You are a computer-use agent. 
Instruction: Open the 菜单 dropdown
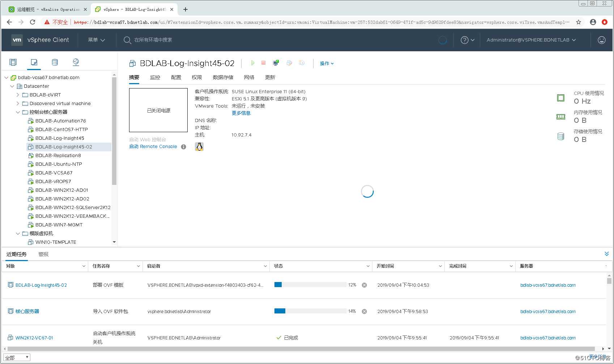[x=96, y=40]
